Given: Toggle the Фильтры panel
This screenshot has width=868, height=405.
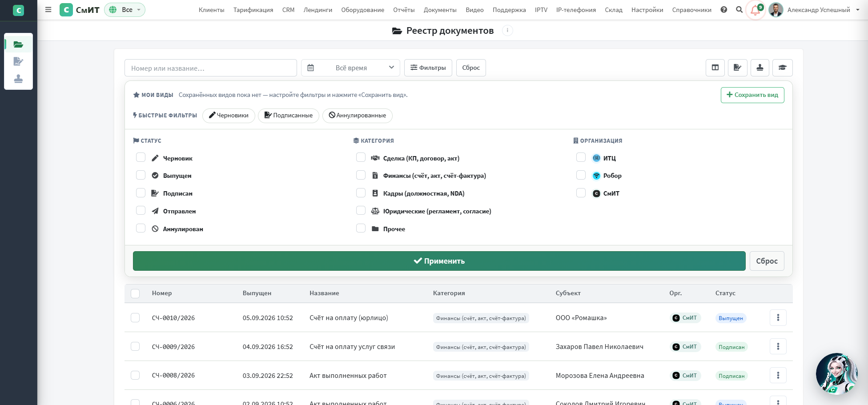Looking at the screenshot, I should point(428,68).
